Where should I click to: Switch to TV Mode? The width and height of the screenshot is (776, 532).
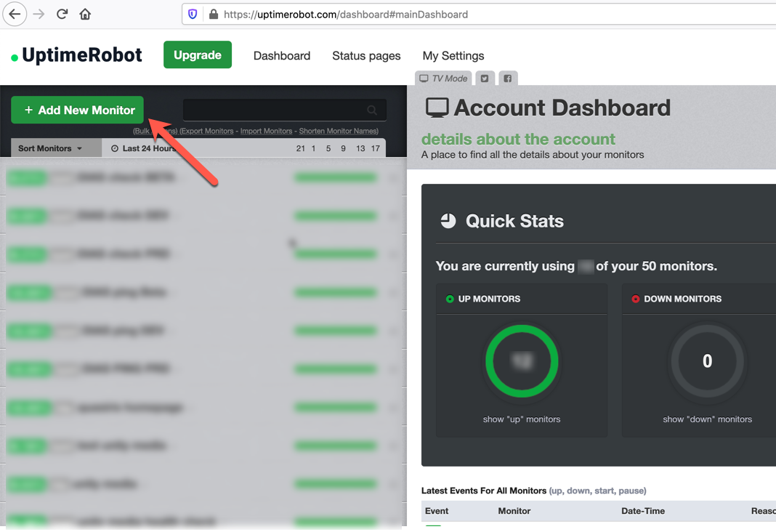pos(443,78)
